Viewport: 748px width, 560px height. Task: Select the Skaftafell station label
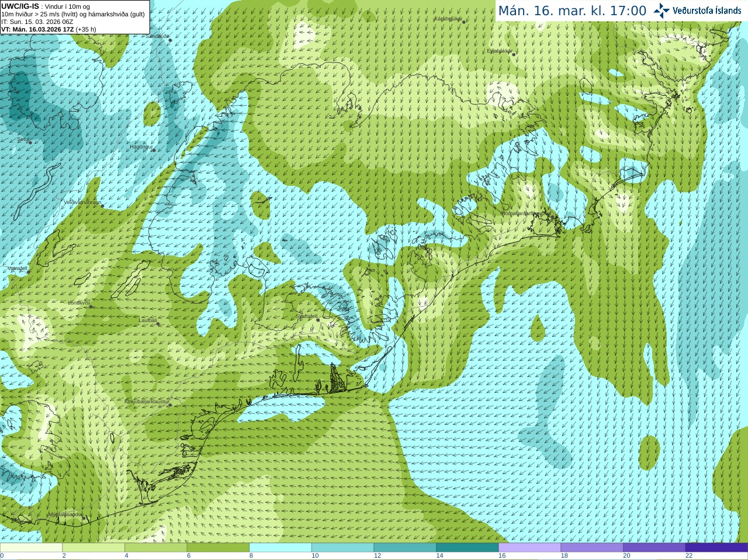click(x=306, y=316)
